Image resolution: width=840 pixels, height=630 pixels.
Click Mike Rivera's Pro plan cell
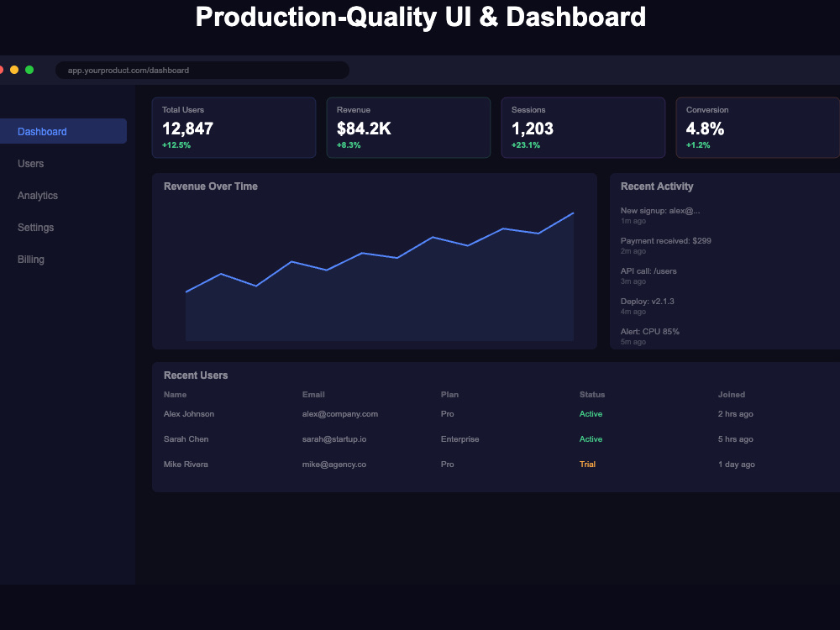pos(448,465)
